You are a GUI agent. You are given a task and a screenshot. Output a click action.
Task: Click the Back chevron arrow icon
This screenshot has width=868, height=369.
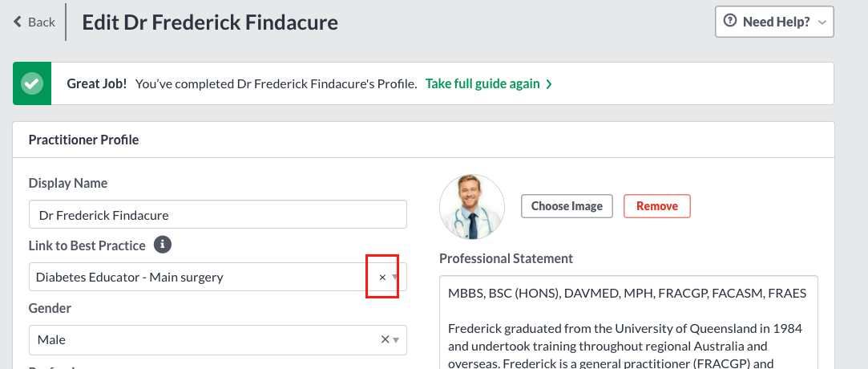point(18,22)
